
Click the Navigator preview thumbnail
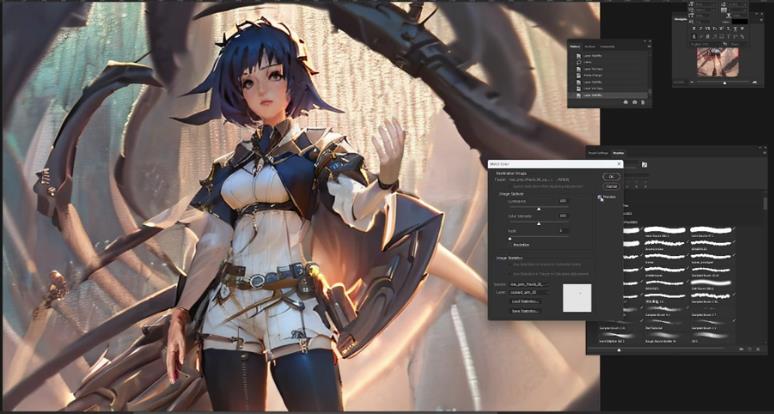[x=718, y=62]
